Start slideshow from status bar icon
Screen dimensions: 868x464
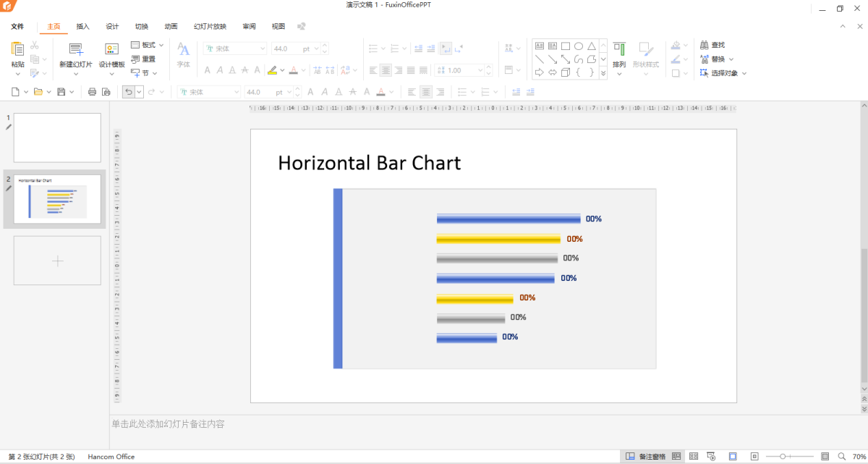(x=712, y=456)
